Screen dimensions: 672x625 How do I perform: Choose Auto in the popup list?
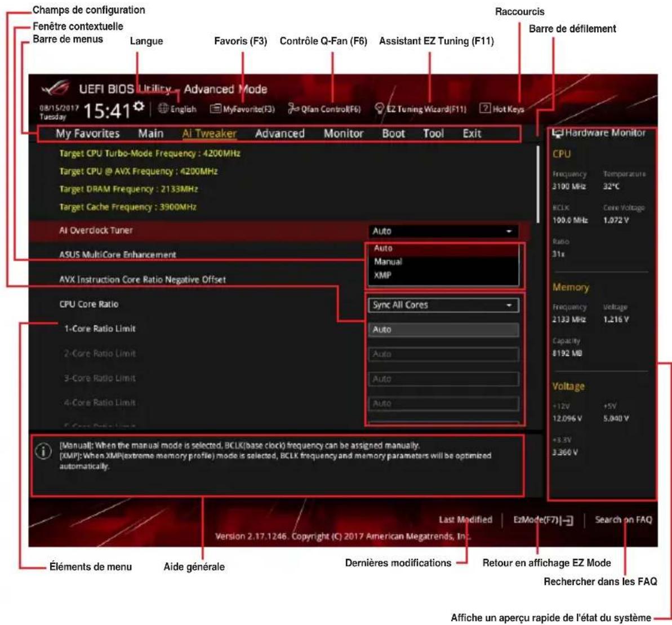click(443, 248)
